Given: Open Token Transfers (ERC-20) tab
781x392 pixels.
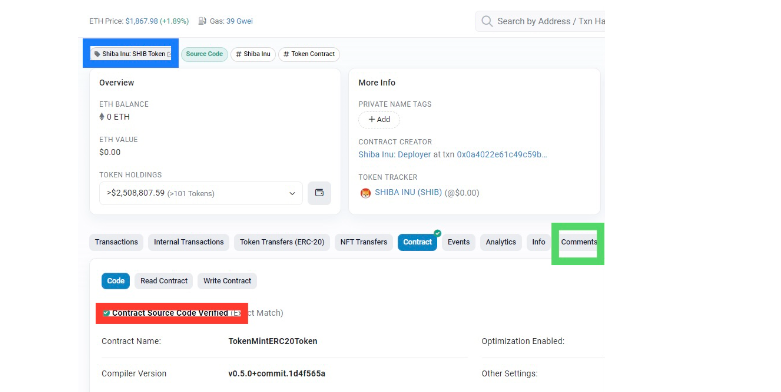Looking at the screenshot, I should (282, 242).
